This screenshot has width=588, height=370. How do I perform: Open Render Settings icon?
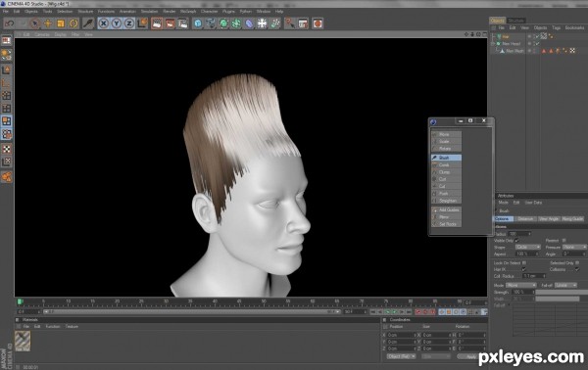[182, 23]
